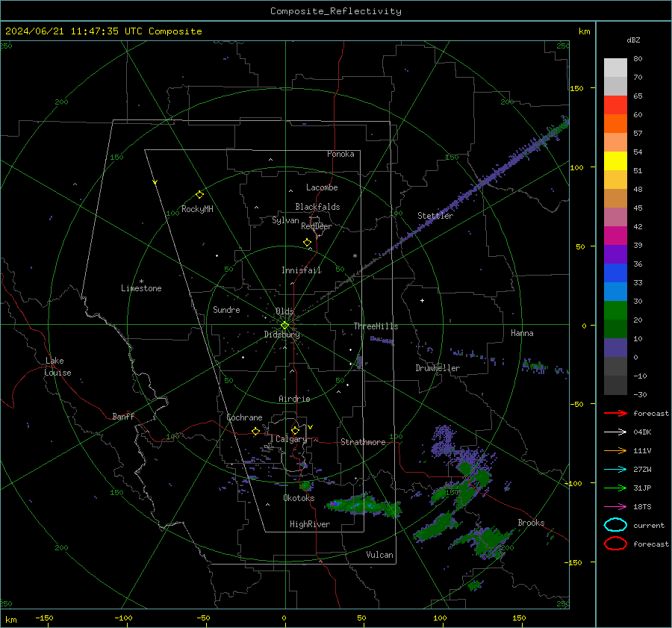The image size is (672, 628).
Task: Click the 150 tick on the right km axis
Action: (x=577, y=88)
